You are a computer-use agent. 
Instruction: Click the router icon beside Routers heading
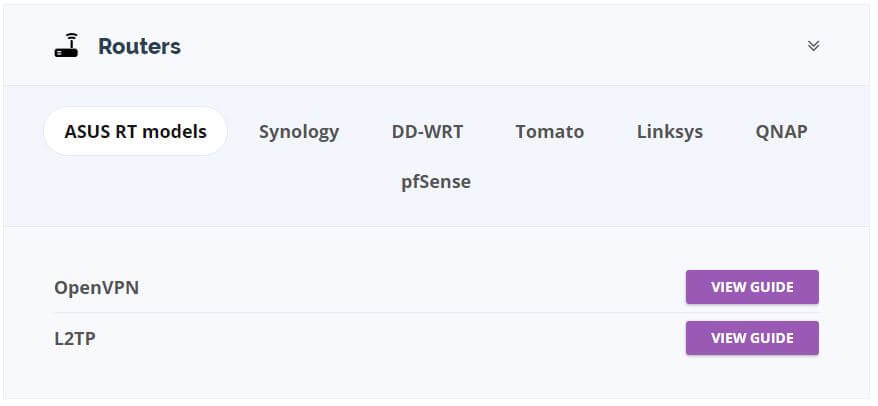67,45
